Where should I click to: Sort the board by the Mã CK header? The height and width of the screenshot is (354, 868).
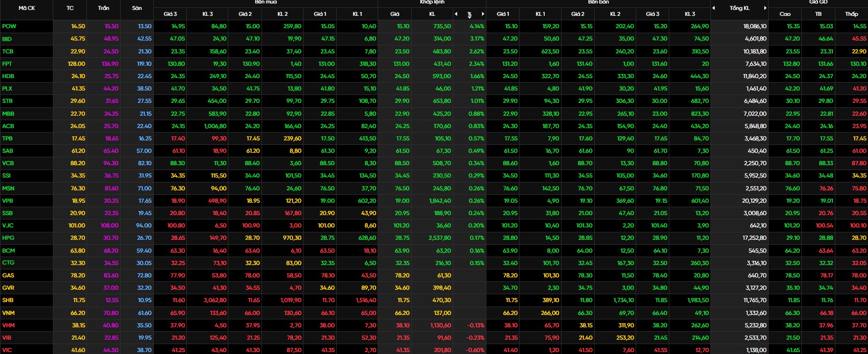coord(27,8)
